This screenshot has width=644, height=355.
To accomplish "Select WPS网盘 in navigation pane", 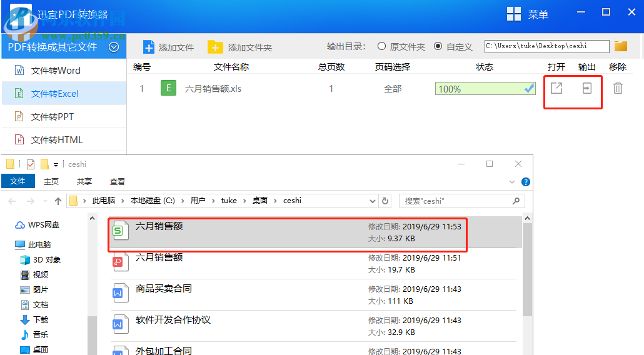I will tap(38, 225).
